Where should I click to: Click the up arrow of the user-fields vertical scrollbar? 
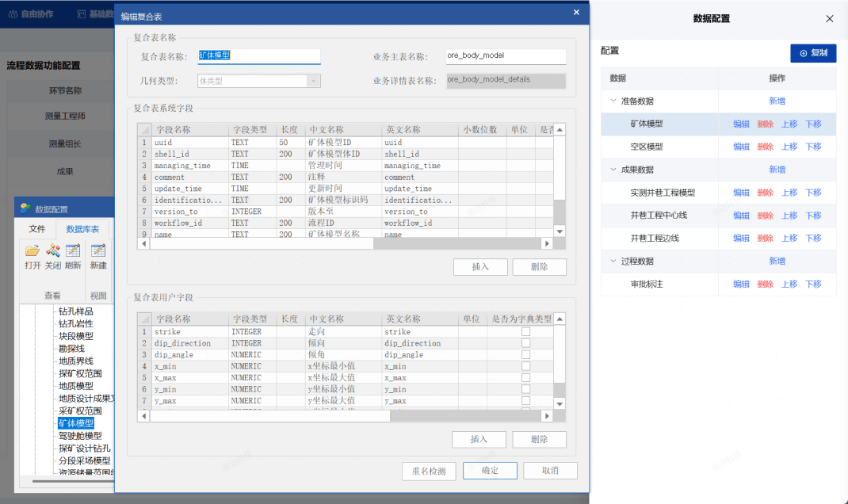[560, 319]
